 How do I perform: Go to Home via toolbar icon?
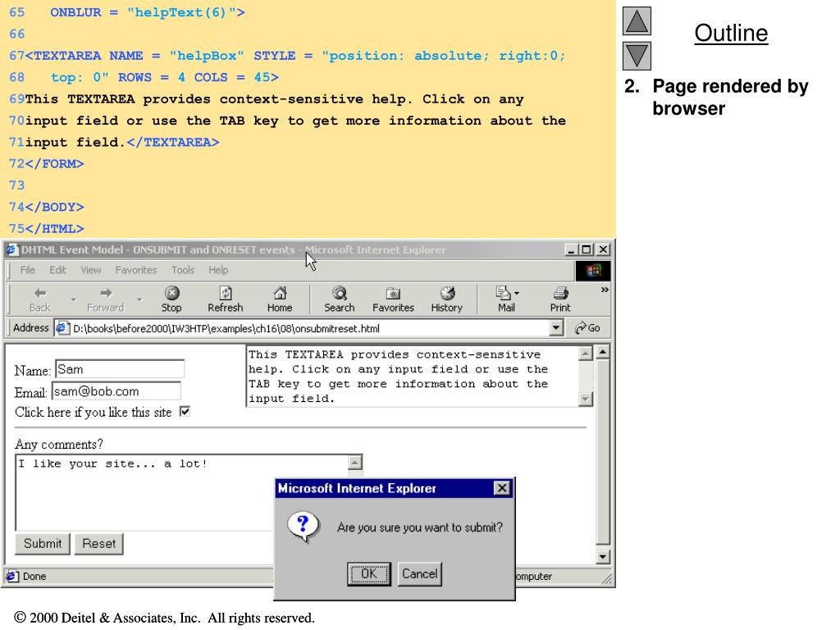[280, 299]
